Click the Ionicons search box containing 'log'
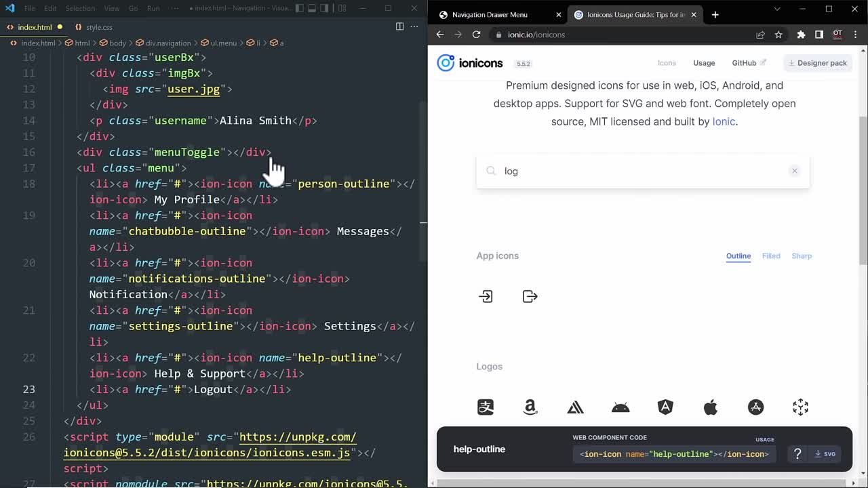The height and width of the screenshot is (488, 868). pos(643,171)
